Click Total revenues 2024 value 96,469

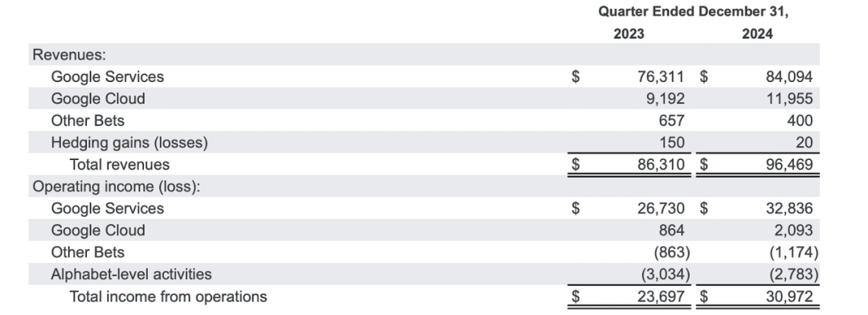pyautogui.click(x=789, y=165)
